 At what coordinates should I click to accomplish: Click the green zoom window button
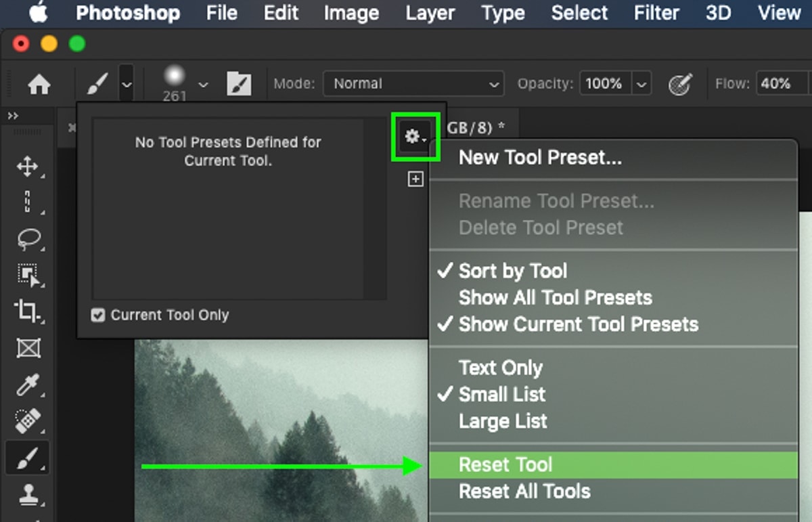pyautogui.click(x=78, y=45)
